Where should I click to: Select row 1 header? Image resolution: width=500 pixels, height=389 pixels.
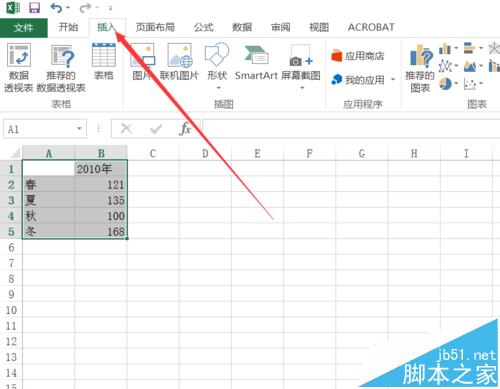pos(11,169)
